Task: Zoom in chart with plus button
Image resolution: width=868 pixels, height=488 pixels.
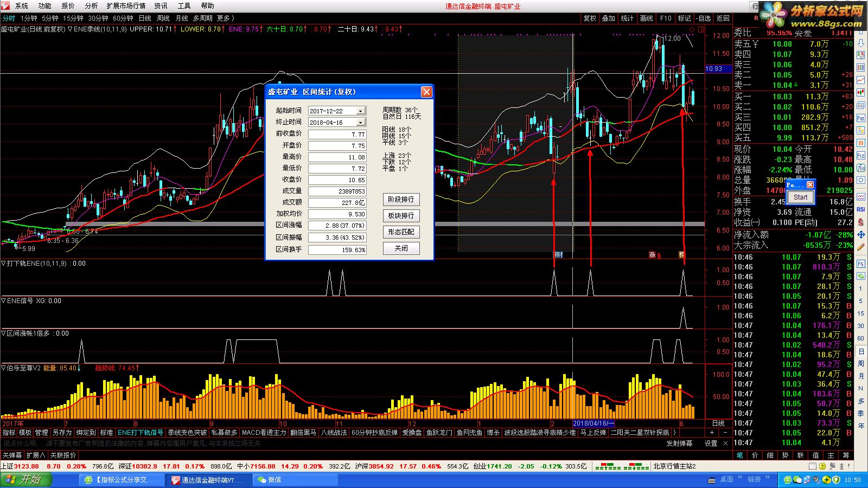Action: 712,433
